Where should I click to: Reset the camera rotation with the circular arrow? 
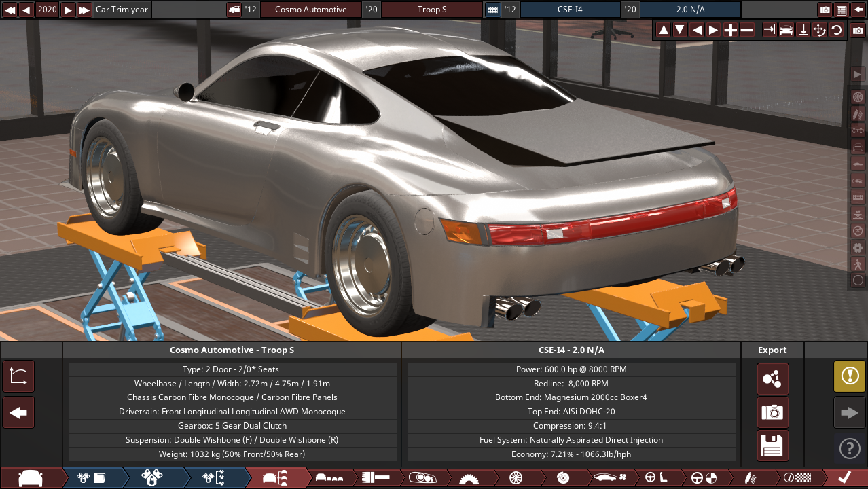[x=836, y=30]
